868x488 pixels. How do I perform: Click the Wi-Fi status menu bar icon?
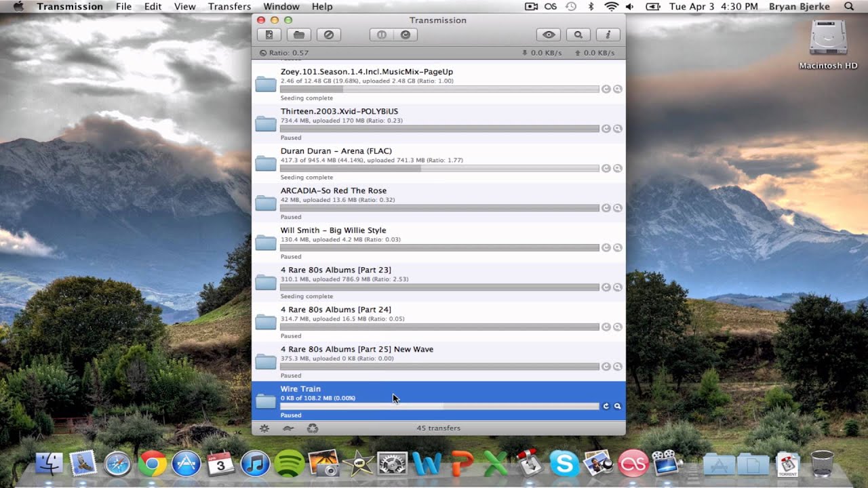coord(612,7)
